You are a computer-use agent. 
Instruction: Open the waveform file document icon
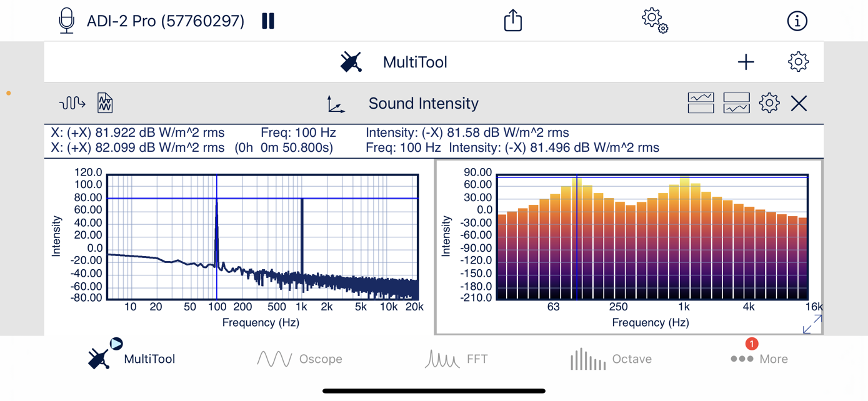pyautogui.click(x=105, y=103)
